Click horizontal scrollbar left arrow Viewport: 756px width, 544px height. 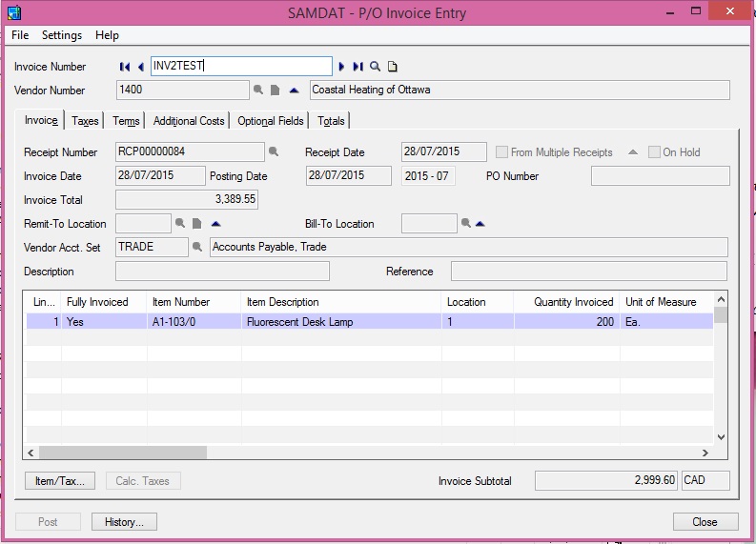(x=31, y=453)
